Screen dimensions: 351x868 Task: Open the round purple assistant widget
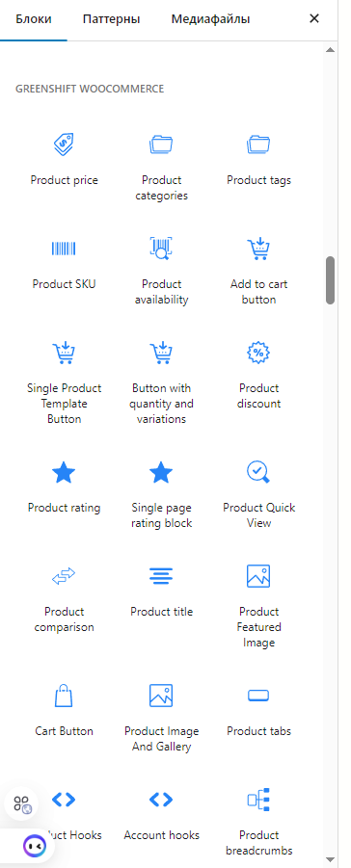[35, 845]
